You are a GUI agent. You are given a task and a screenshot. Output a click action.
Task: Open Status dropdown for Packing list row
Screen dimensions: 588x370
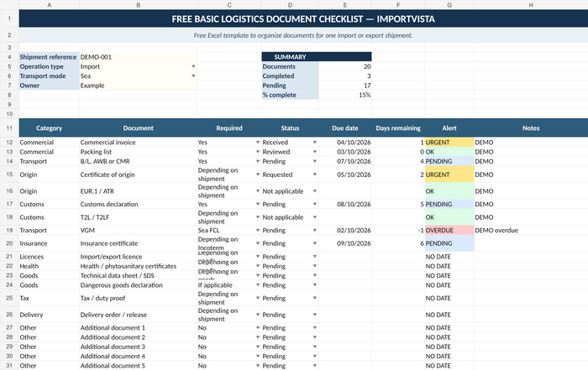coord(315,152)
